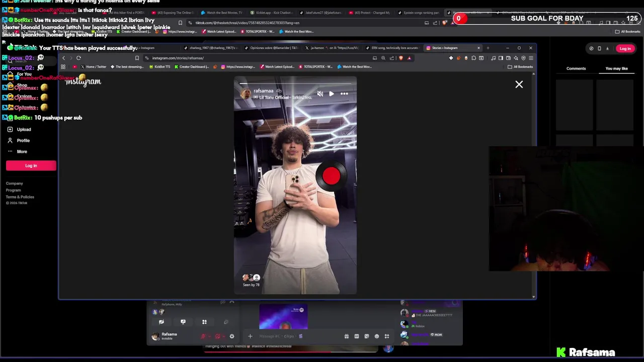644x362 pixels.
Task: Open Discord activities launcher in voice panel
Action: [204, 322]
